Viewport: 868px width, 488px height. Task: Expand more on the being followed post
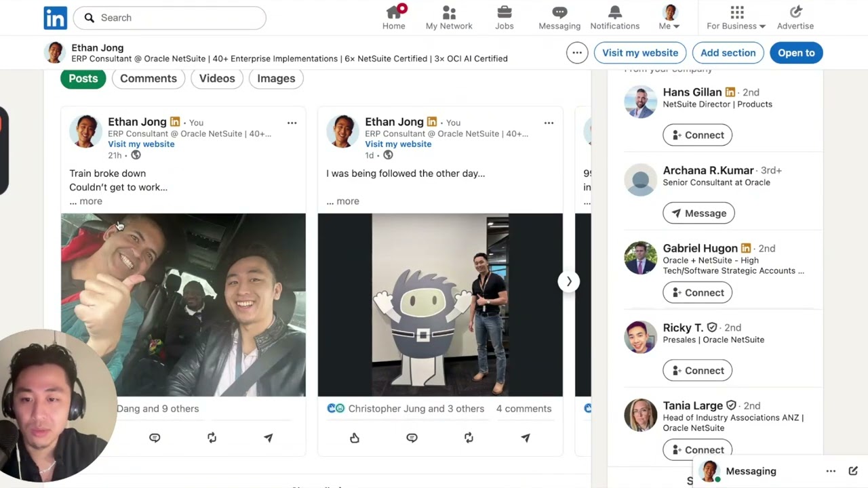(343, 201)
